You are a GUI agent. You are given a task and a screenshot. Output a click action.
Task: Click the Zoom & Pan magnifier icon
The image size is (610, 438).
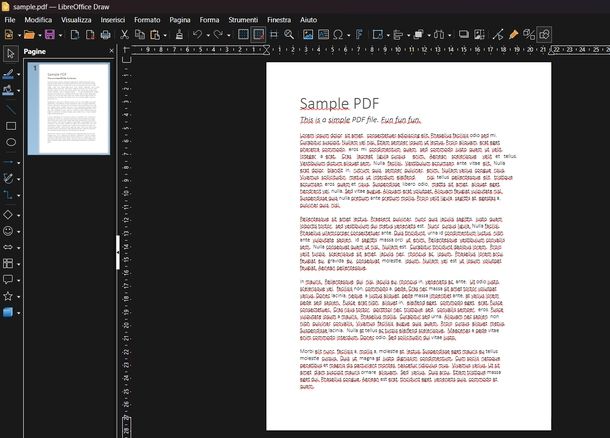tap(289, 35)
